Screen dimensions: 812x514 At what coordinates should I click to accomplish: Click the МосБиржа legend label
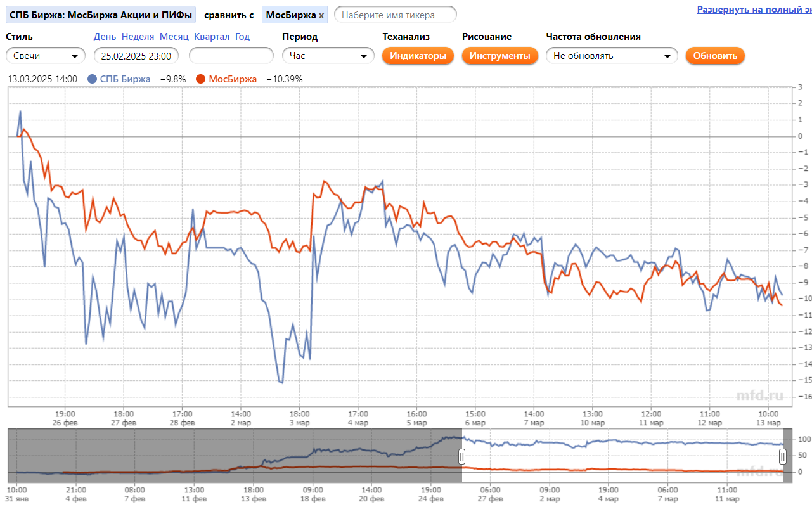[233, 79]
